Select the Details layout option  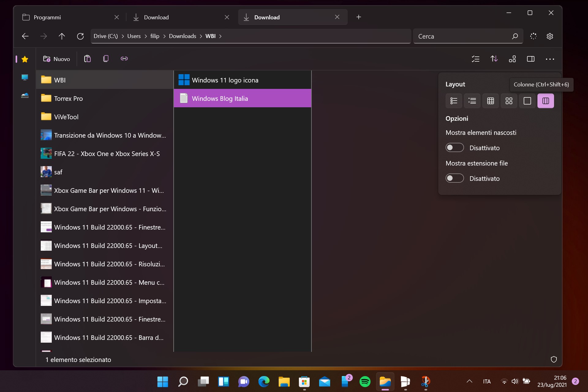pos(454,101)
